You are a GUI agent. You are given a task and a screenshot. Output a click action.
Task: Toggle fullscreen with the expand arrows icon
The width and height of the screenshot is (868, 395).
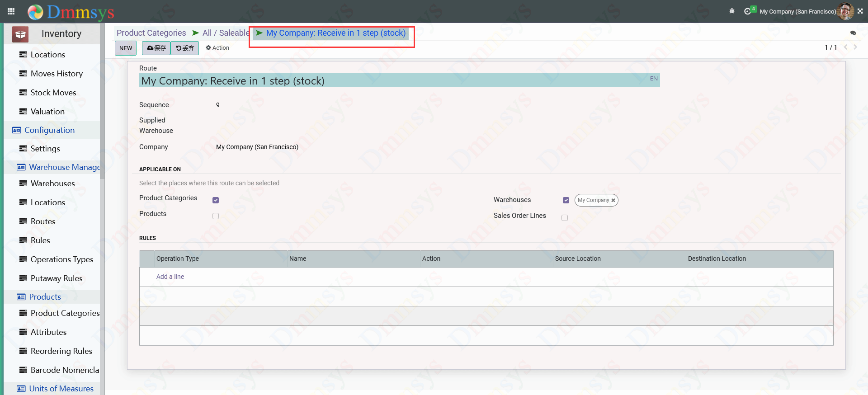tap(860, 11)
